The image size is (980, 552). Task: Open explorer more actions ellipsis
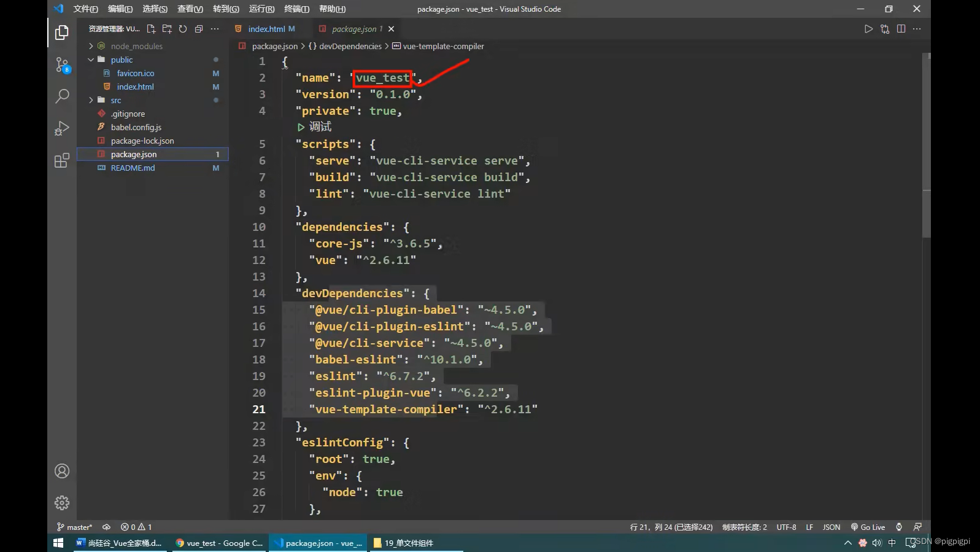point(215,29)
